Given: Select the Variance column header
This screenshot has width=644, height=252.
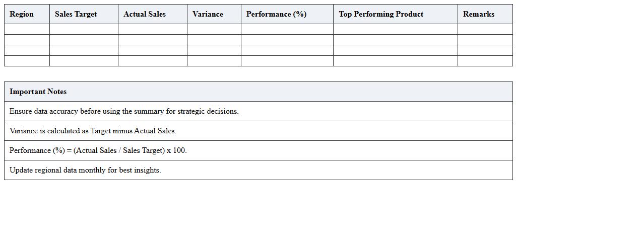Looking at the screenshot, I should (208, 14).
